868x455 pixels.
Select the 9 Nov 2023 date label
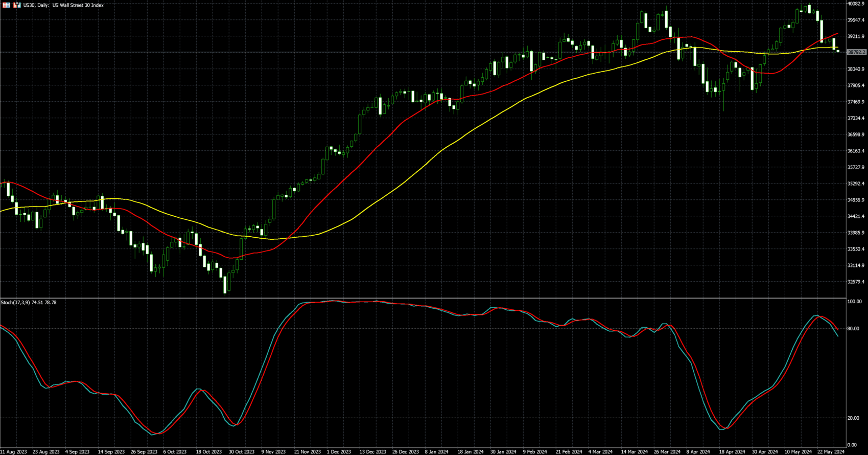pos(273,451)
